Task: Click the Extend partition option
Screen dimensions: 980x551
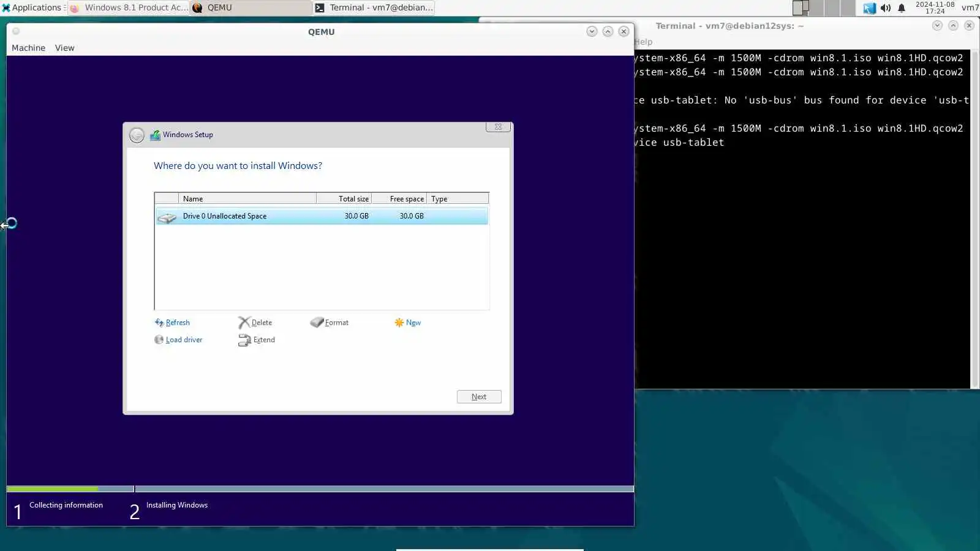Action: click(x=257, y=340)
